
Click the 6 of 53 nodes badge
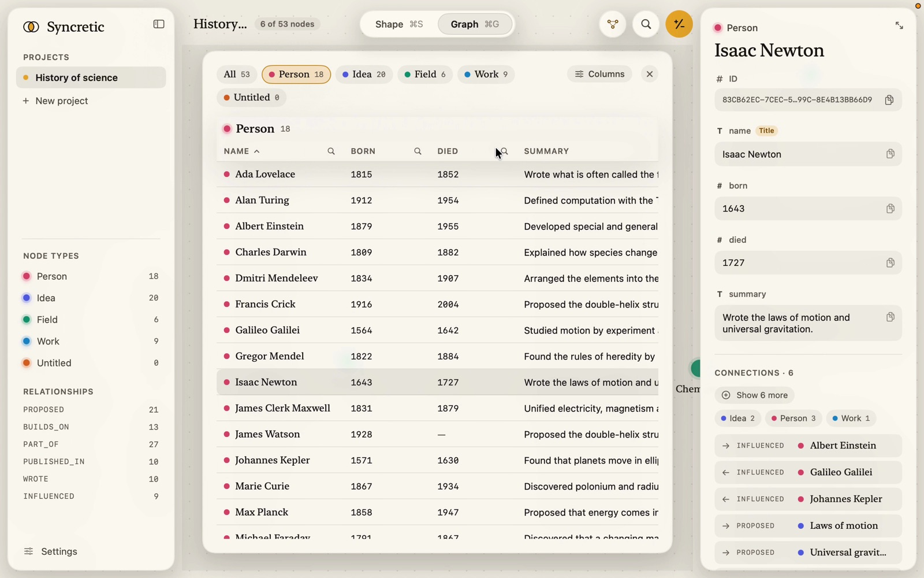[287, 24]
